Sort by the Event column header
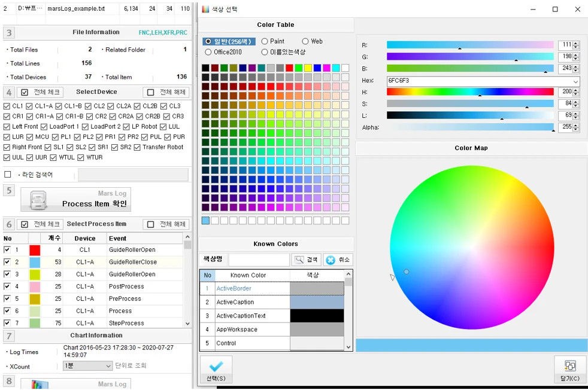 145,238
